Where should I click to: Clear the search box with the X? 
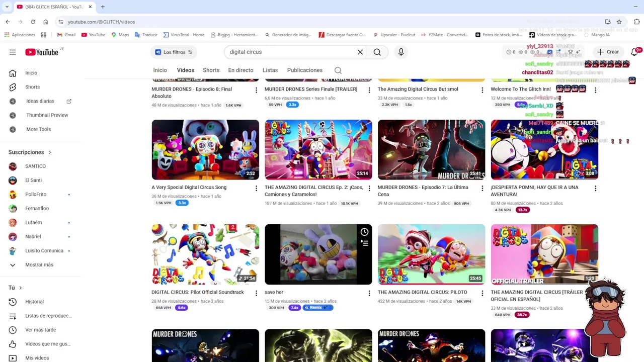360,52
